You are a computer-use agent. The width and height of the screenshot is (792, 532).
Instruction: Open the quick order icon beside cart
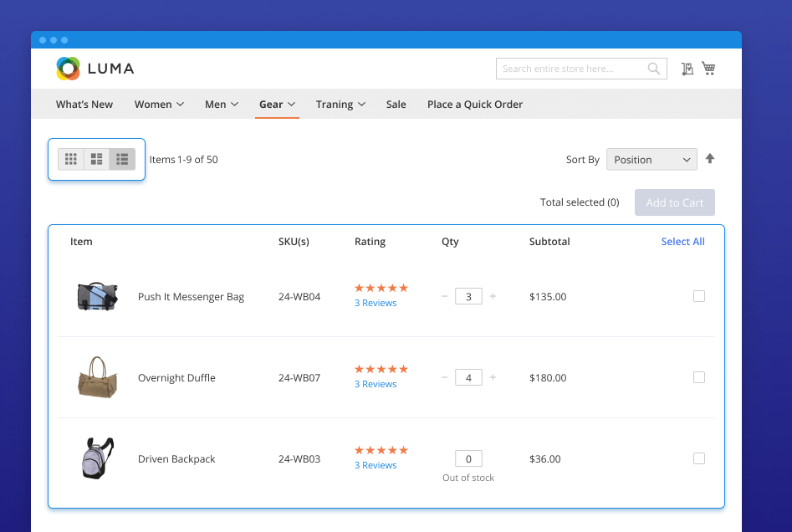(687, 69)
